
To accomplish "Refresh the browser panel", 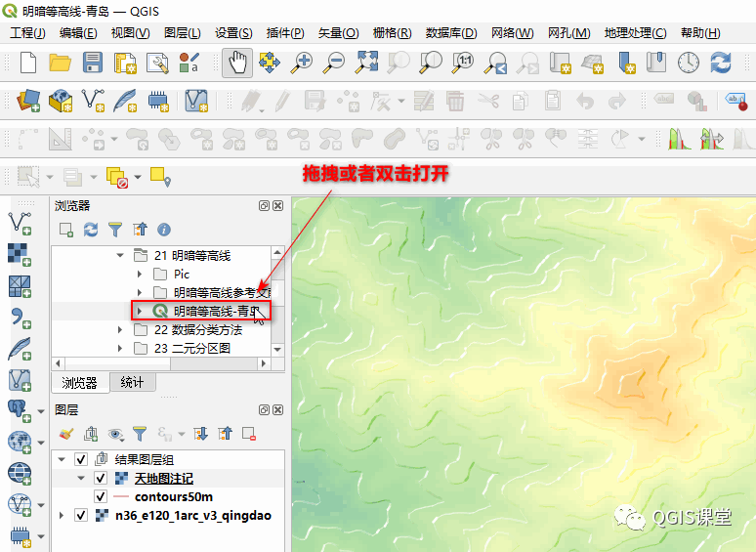I will [91, 230].
